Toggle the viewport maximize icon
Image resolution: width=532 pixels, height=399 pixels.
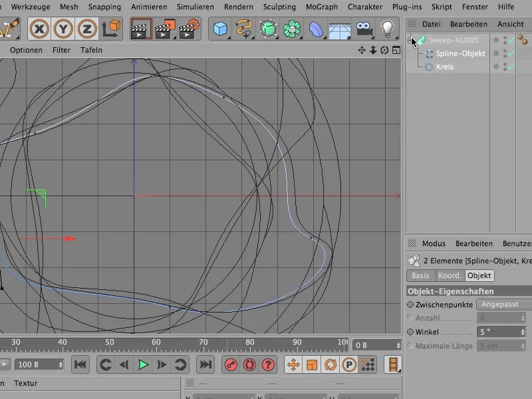(x=396, y=51)
